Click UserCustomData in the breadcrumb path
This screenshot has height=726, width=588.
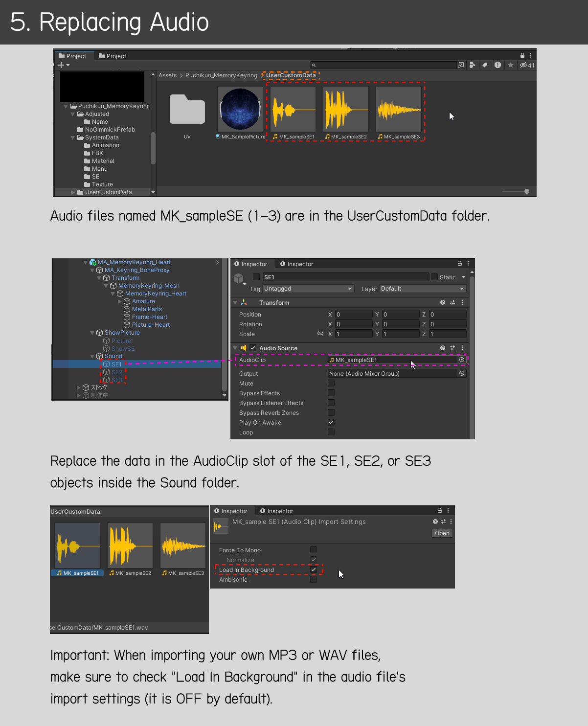click(291, 75)
